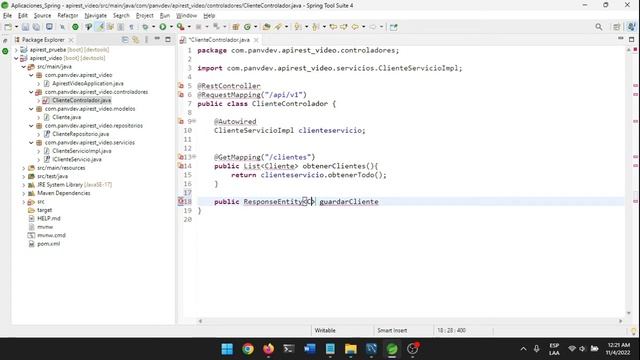Collapse com.panvdev.apirest_video.modelos package

(x=31, y=109)
